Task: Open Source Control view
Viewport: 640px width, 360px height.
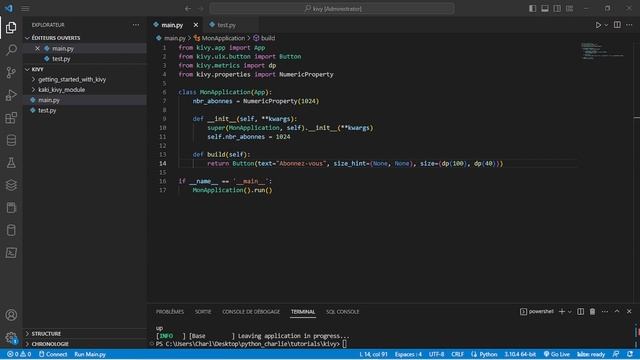Action: [x=11, y=73]
